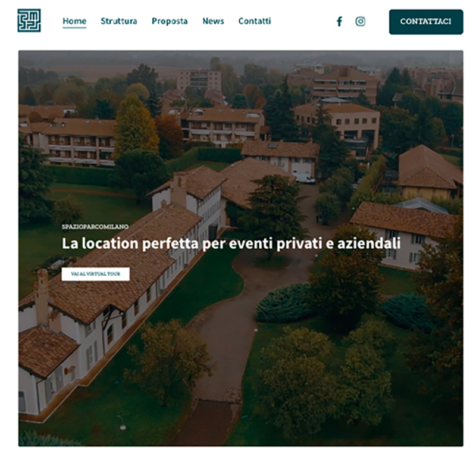Click the tall brick chimney on the foreground roof
This screenshot has height=456, width=476.
coord(42,298)
